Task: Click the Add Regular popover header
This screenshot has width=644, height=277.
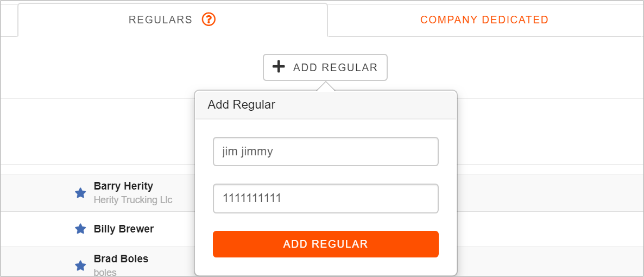Action: tap(326, 105)
